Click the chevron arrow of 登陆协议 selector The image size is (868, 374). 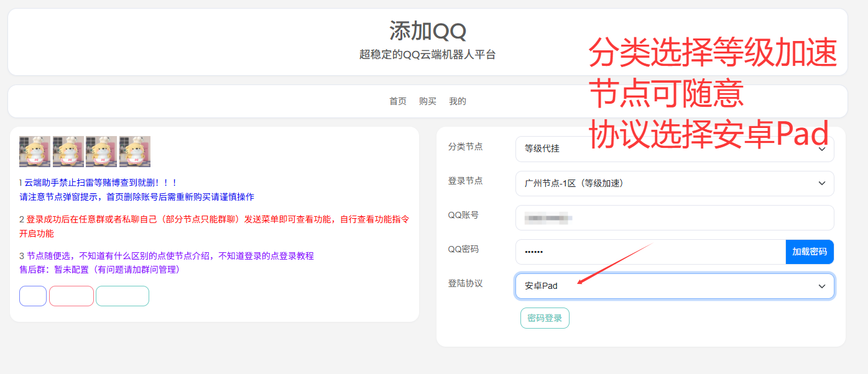coord(821,286)
